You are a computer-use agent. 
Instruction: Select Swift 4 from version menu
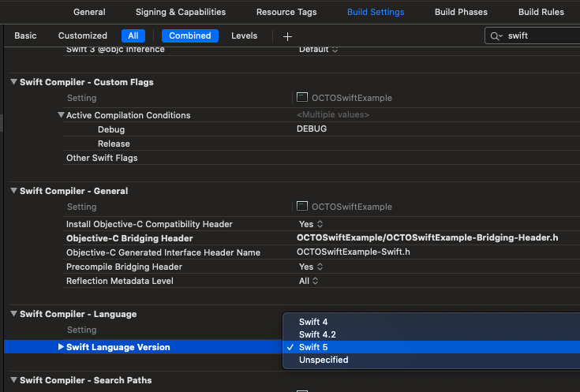pyautogui.click(x=313, y=322)
